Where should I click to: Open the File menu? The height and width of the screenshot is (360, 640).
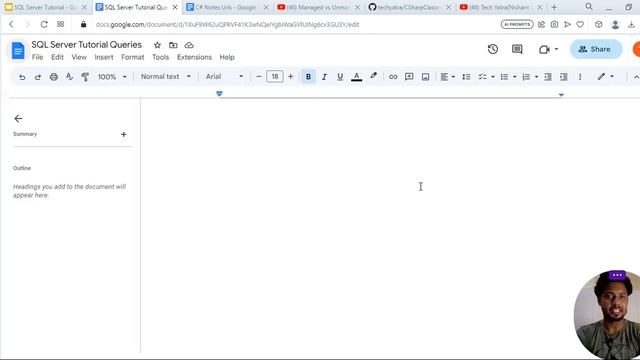pyautogui.click(x=38, y=57)
